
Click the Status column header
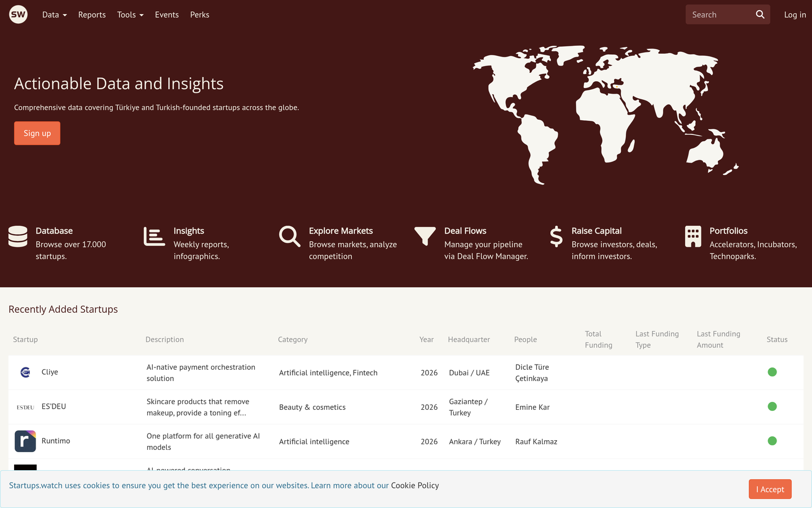777,339
